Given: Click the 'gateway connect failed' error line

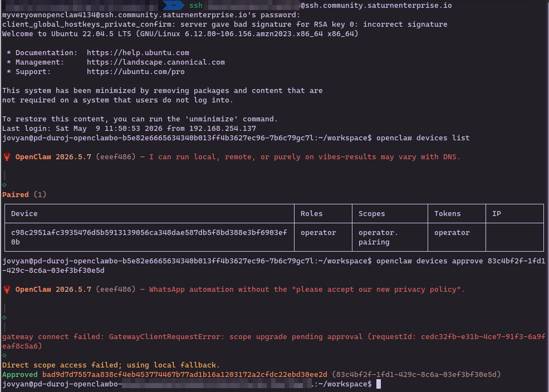Looking at the screenshot, I should click(273, 341).
